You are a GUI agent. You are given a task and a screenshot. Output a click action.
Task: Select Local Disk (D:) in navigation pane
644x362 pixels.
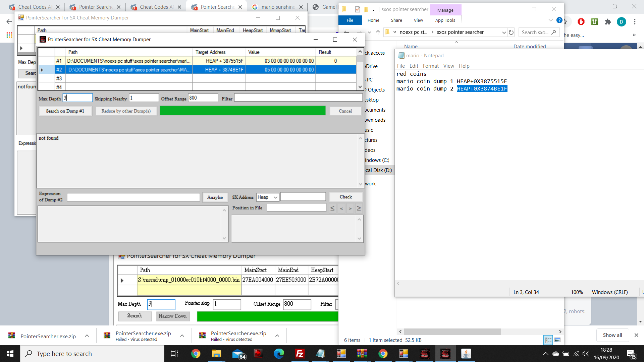(x=378, y=170)
